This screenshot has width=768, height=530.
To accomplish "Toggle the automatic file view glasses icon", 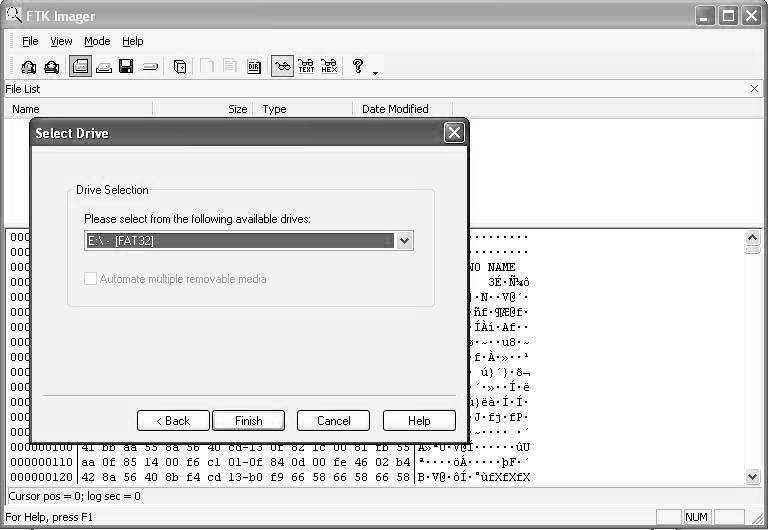I will coord(282,67).
